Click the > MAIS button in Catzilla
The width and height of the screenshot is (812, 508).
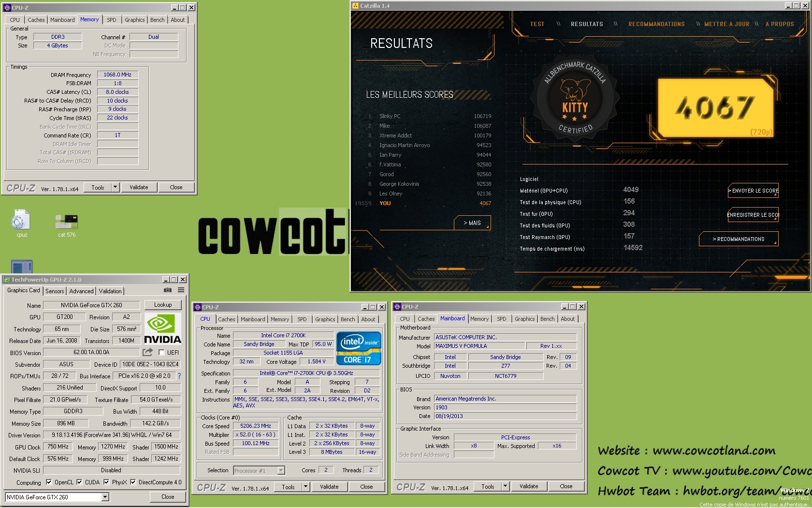[472, 223]
